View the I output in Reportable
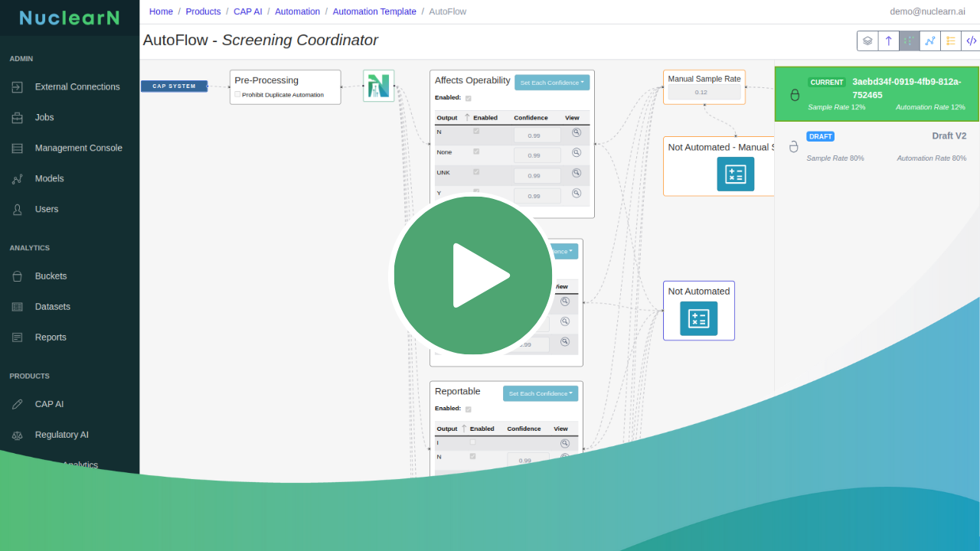Screen dimensions: 980x551 pyautogui.click(x=565, y=443)
